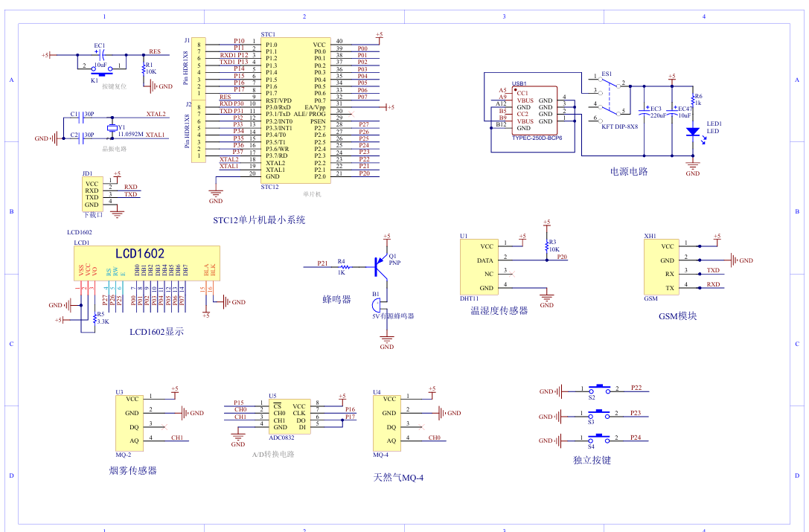Image resolution: width=809 pixels, height=532 pixels.
Task: Click the K1 reset pushbutton symbol
Action: point(100,73)
